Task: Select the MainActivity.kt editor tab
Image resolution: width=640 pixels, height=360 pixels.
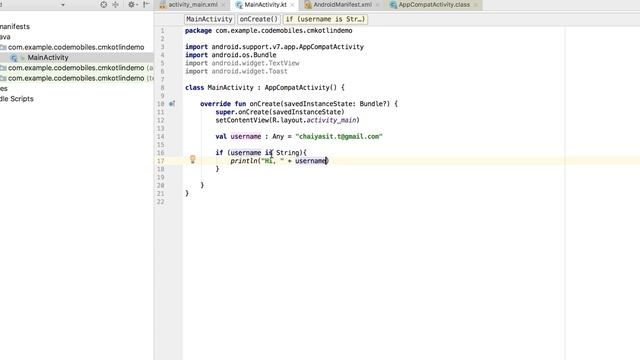Action: tap(265, 5)
